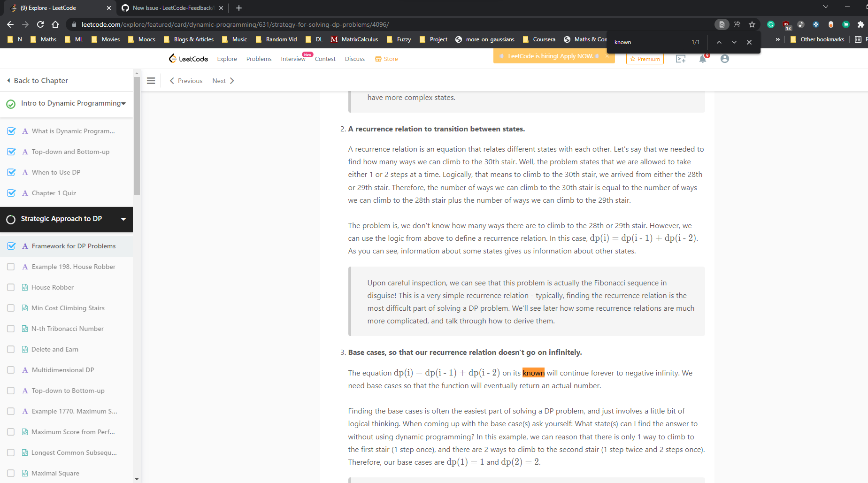Screen dimensions: 868x483
Task: Open the tab search dropdown arrow
Action: coord(826,7)
